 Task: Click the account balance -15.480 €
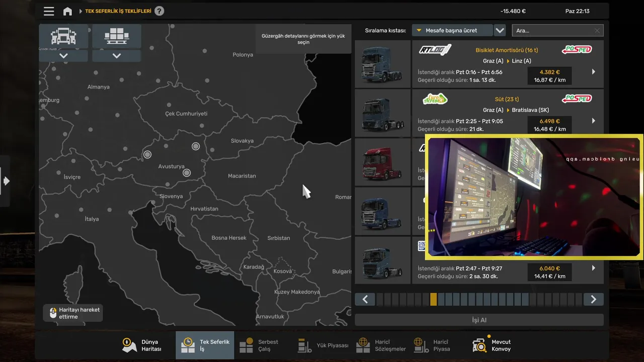(x=513, y=11)
